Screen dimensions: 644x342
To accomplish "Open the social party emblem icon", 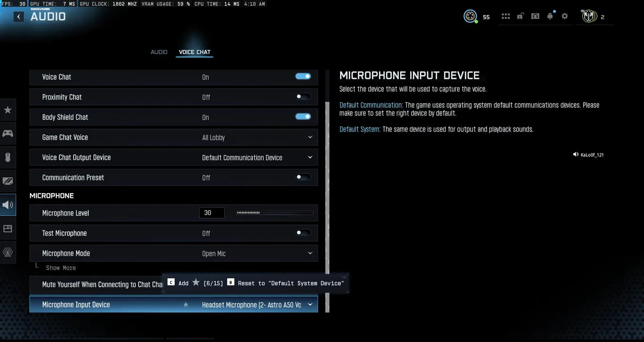I will pos(589,17).
